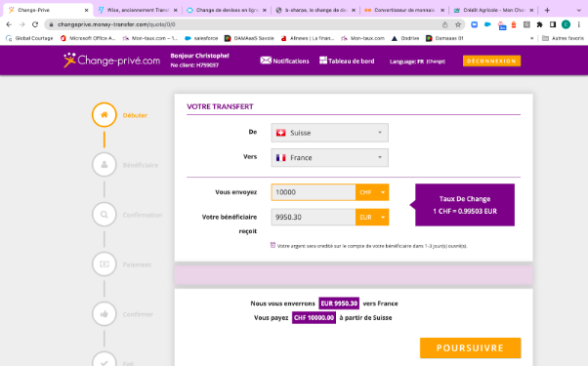Expand the France destination country dropdown

329,158
